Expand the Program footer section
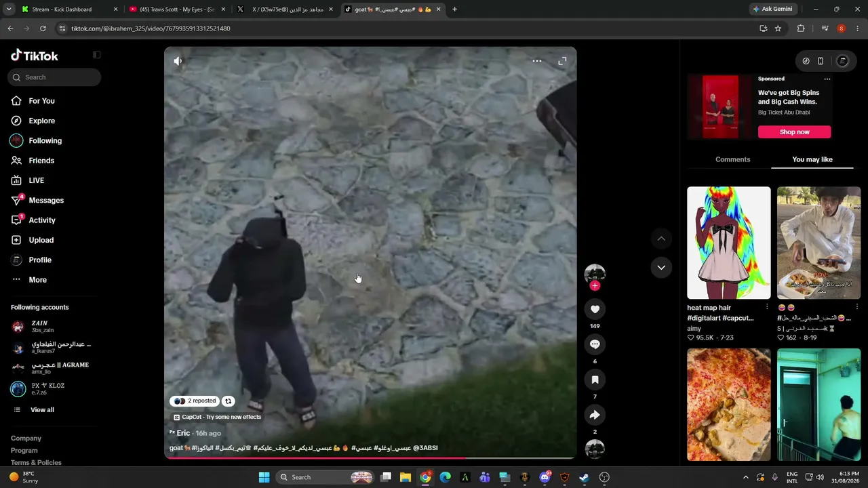The width and height of the screenshot is (868, 488). point(24,451)
